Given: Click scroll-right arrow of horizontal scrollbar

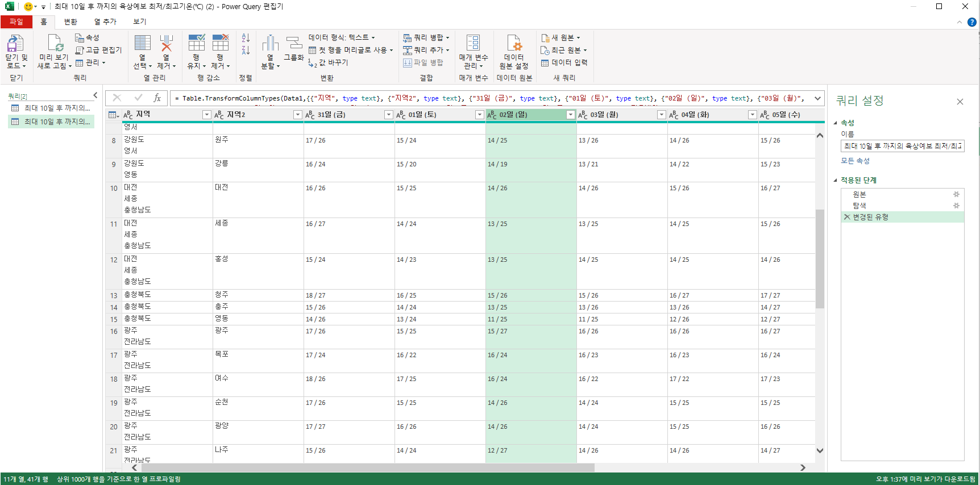Looking at the screenshot, I should [803, 467].
